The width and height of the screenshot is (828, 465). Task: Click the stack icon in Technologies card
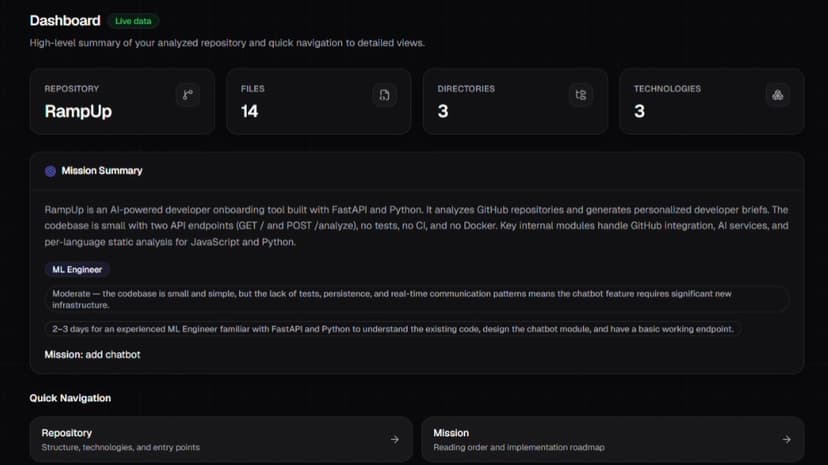777,95
